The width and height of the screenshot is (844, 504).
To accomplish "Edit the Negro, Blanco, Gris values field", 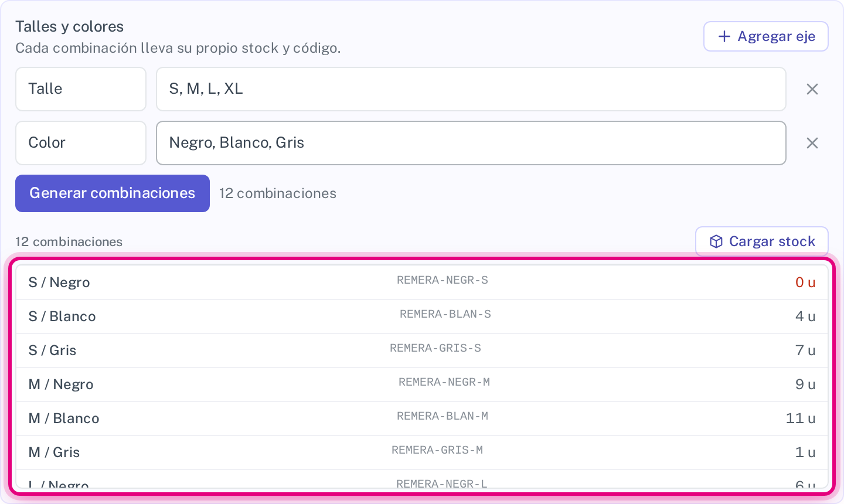I will tap(471, 143).
